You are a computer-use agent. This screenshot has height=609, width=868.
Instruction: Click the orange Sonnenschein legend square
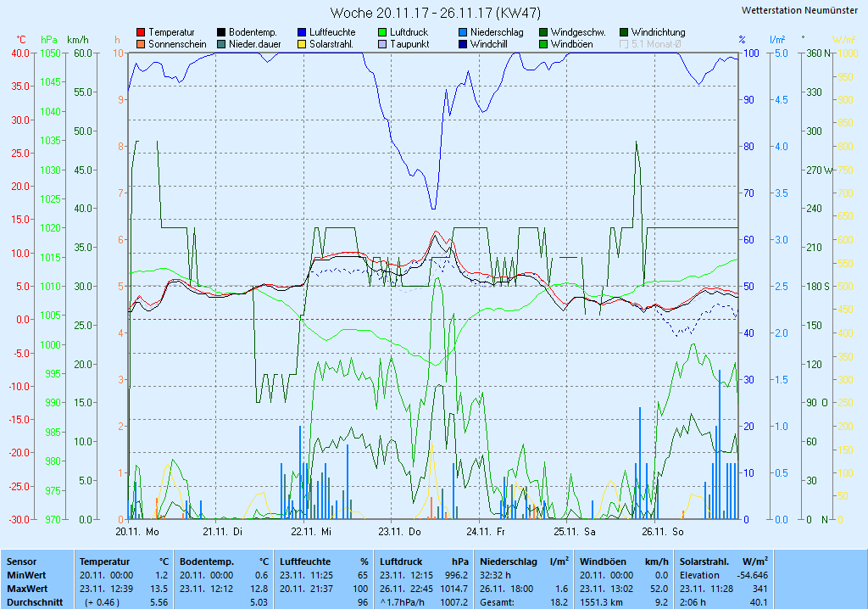141,44
